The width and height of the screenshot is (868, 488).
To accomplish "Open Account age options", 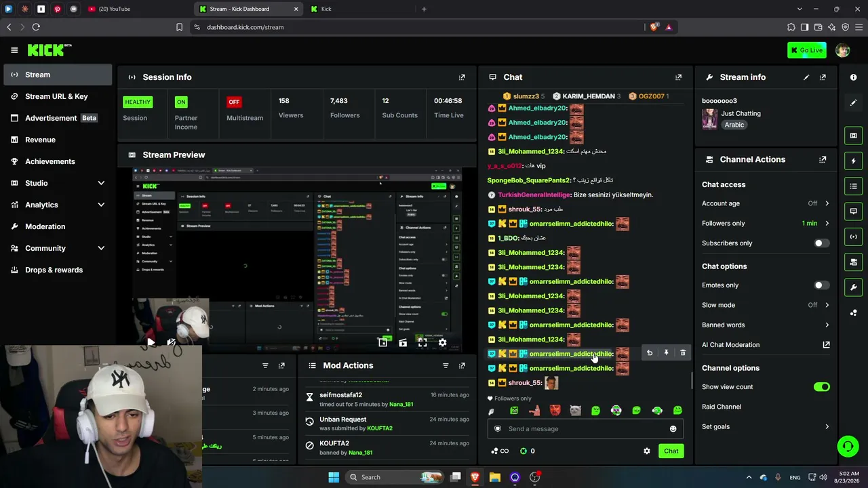I will point(766,203).
